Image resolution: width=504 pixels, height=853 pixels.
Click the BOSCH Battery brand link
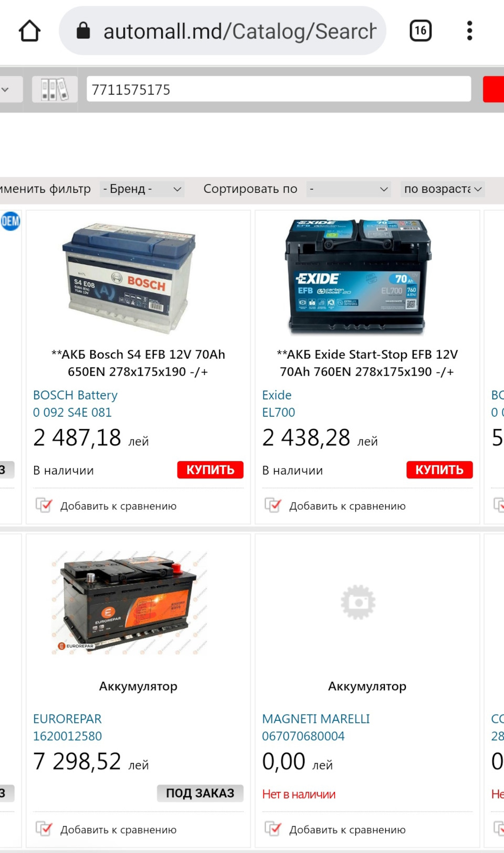[x=75, y=395]
